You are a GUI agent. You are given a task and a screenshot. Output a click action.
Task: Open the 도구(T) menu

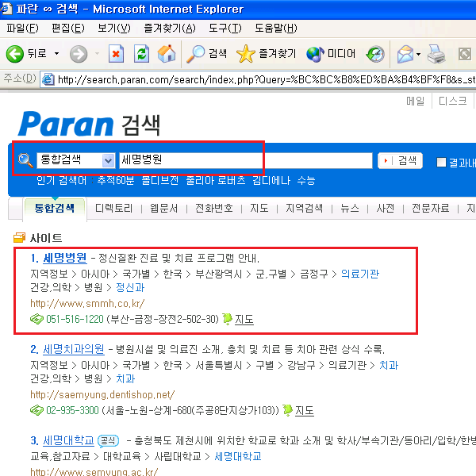click(x=225, y=29)
